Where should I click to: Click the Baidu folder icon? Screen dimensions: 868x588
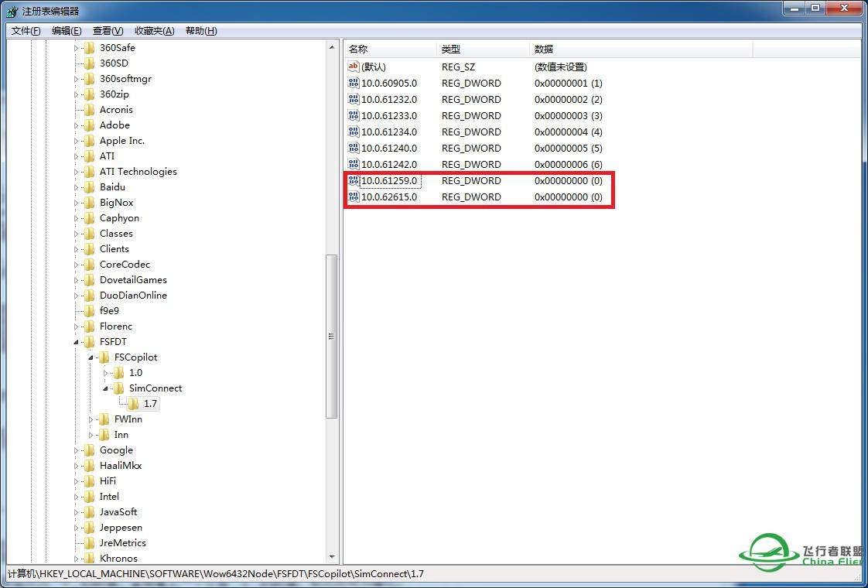click(90, 187)
